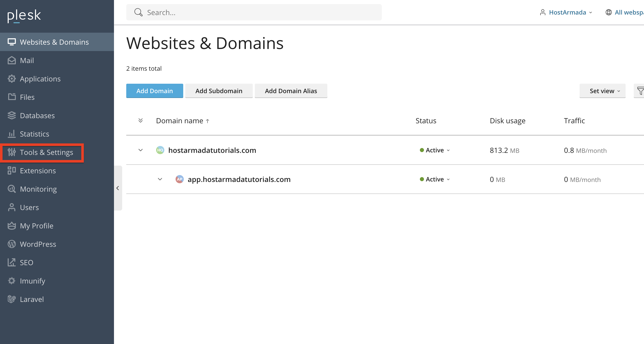Open the Applications section
This screenshot has width=644, height=344.
57,79
